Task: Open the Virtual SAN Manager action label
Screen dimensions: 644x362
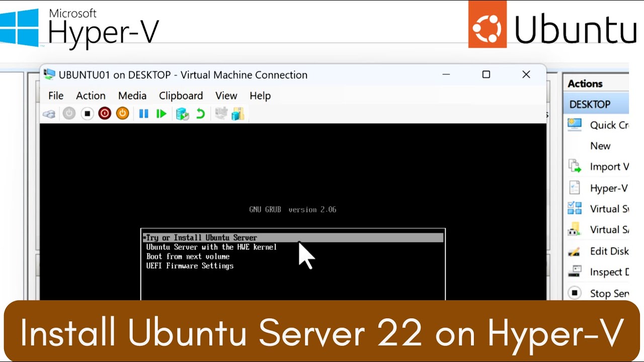Action: 609,230
